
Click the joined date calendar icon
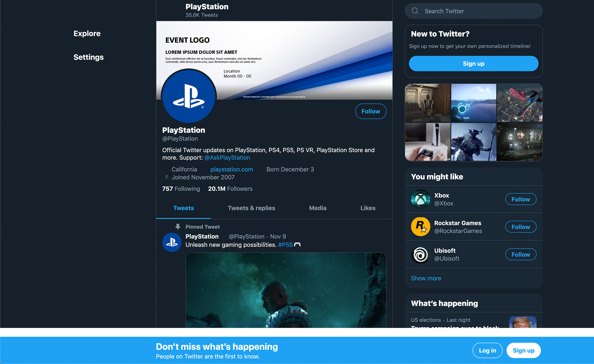tap(166, 177)
